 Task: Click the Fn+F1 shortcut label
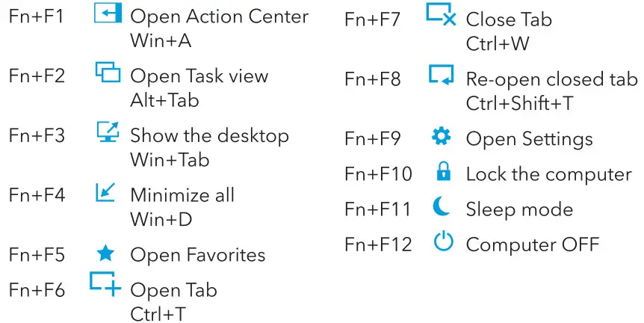coord(36,16)
